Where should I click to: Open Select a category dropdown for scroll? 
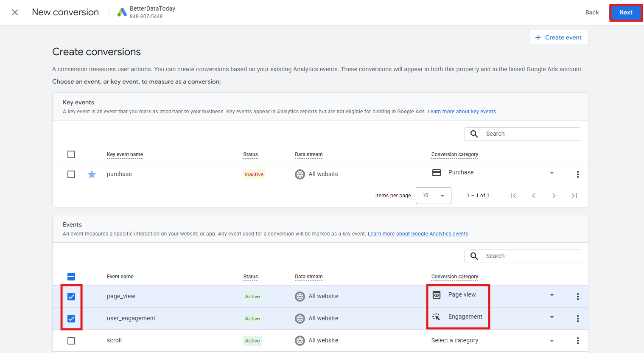(493, 341)
